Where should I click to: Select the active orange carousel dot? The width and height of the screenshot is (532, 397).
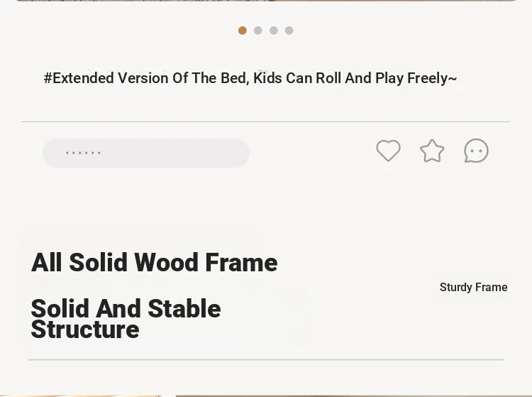point(243,31)
